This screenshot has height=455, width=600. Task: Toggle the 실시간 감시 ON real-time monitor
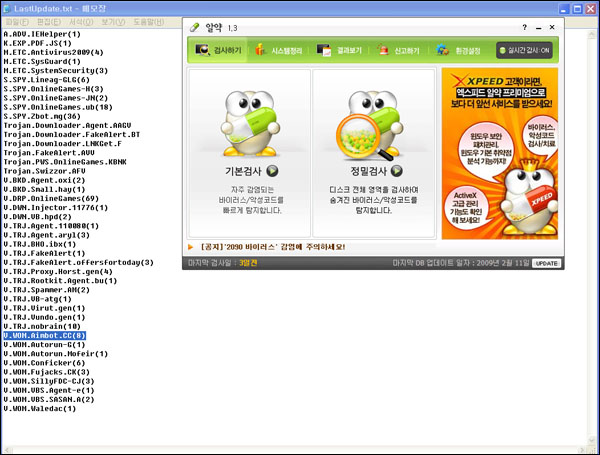[x=524, y=50]
